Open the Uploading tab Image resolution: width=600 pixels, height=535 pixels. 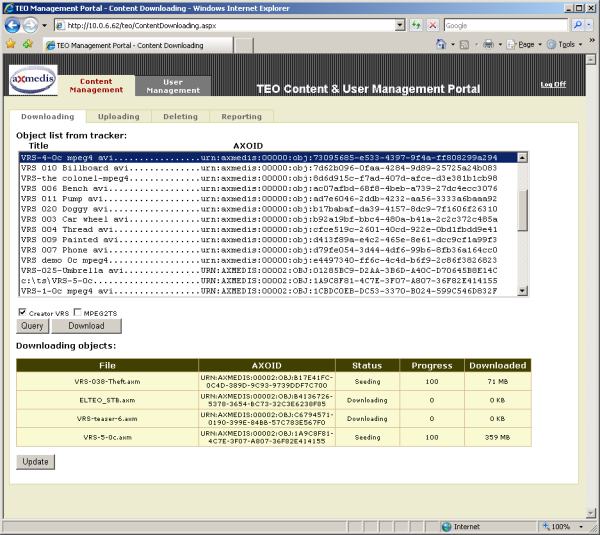(x=119, y=116)
